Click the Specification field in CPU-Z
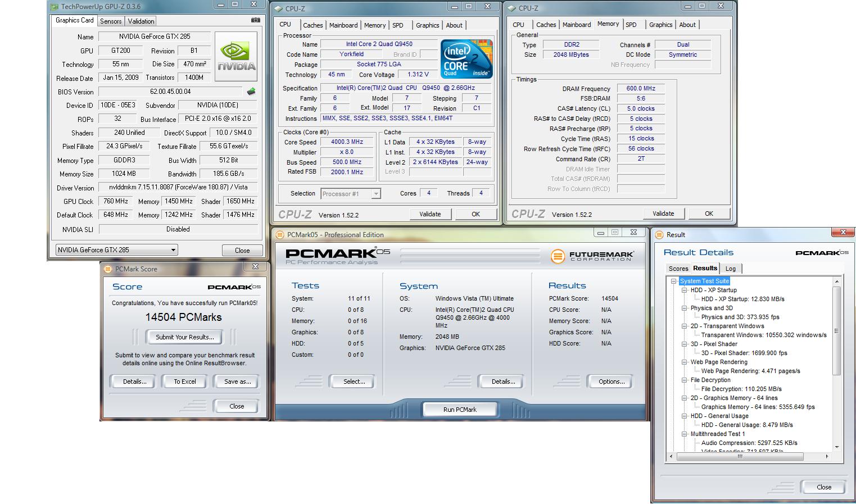The width and height of the screenshot is (856, 504). (405, 88)
